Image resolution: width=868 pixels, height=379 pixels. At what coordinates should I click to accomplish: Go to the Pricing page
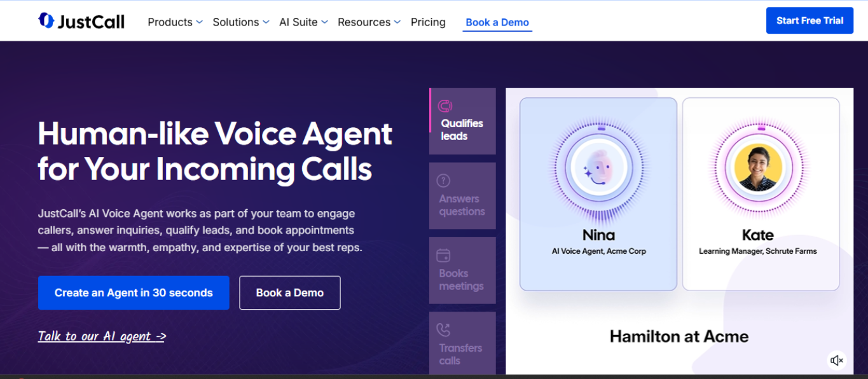pyautogui.click(x=428, y=22)
